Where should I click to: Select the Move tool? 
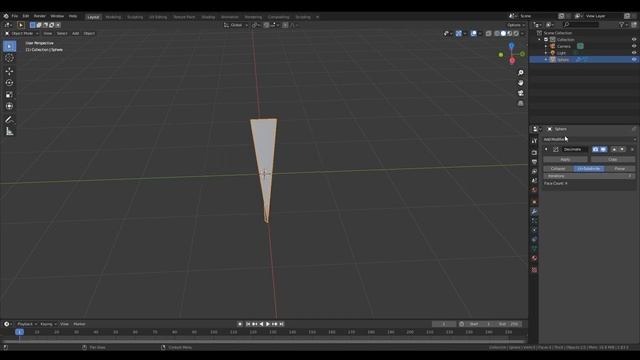(9, 71)
